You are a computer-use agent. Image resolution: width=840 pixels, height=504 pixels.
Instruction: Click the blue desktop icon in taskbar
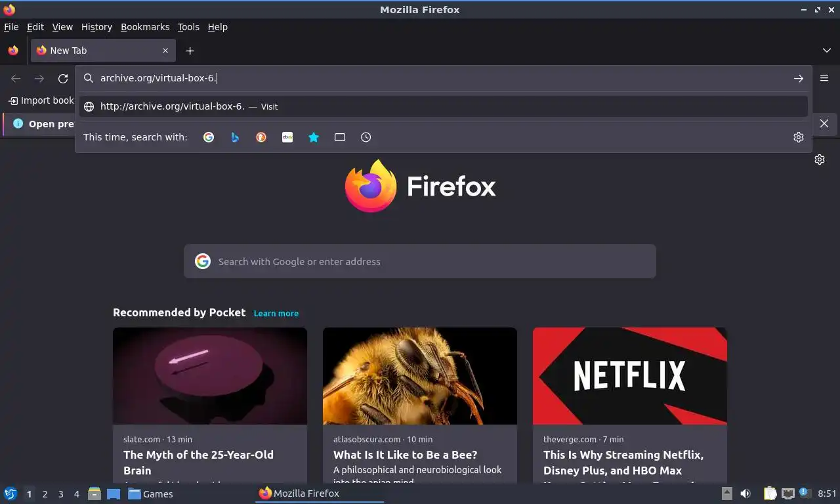pyautogui.click(x=114, y=493)
